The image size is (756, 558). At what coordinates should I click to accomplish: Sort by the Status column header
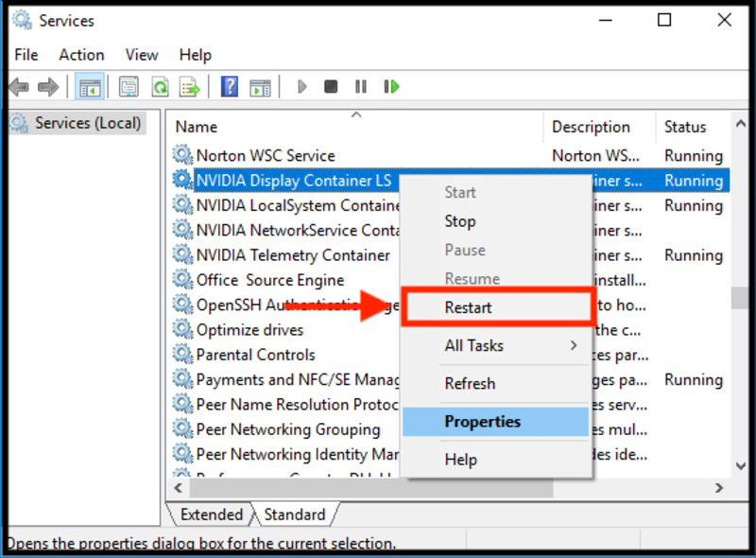point(694,127)
